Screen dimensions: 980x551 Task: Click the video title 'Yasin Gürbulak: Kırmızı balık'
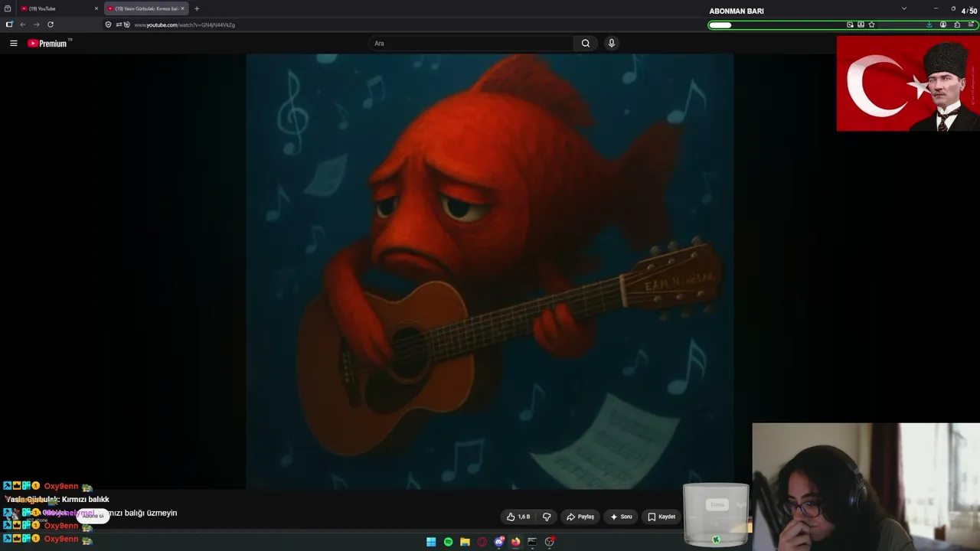57,499
